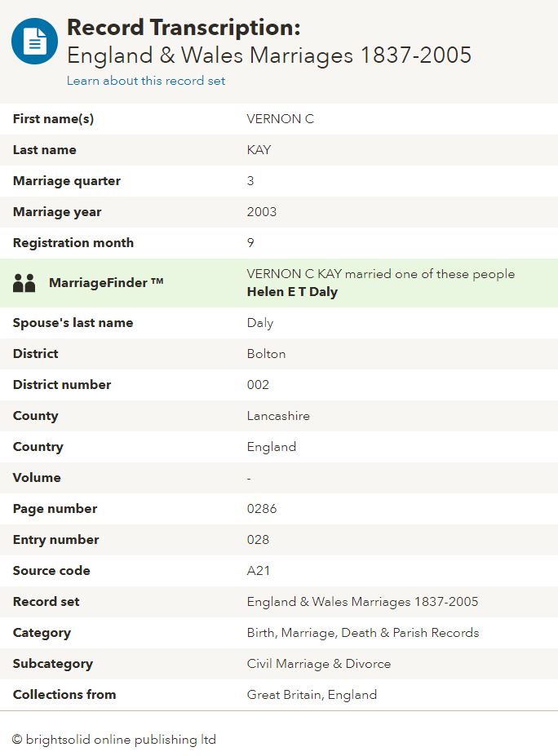This screenshot has width=558, height=756.
Task: Select Page number 0286
Action: 262,509
